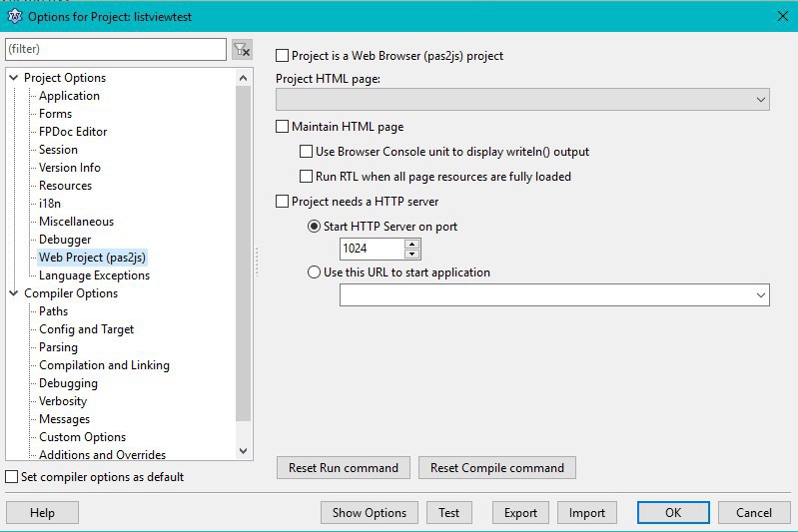Click Reset Compile command button
This screenshot has height=532, width=798.
497,468
